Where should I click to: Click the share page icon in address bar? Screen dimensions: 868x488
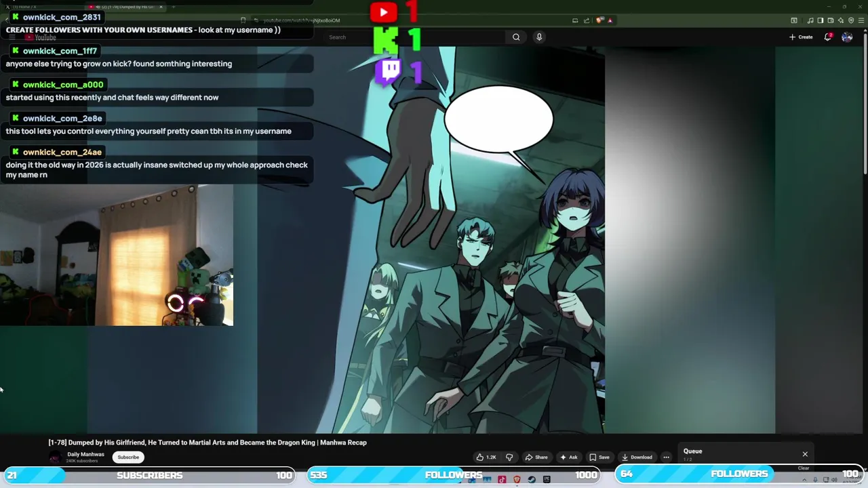tap(587, 20)
